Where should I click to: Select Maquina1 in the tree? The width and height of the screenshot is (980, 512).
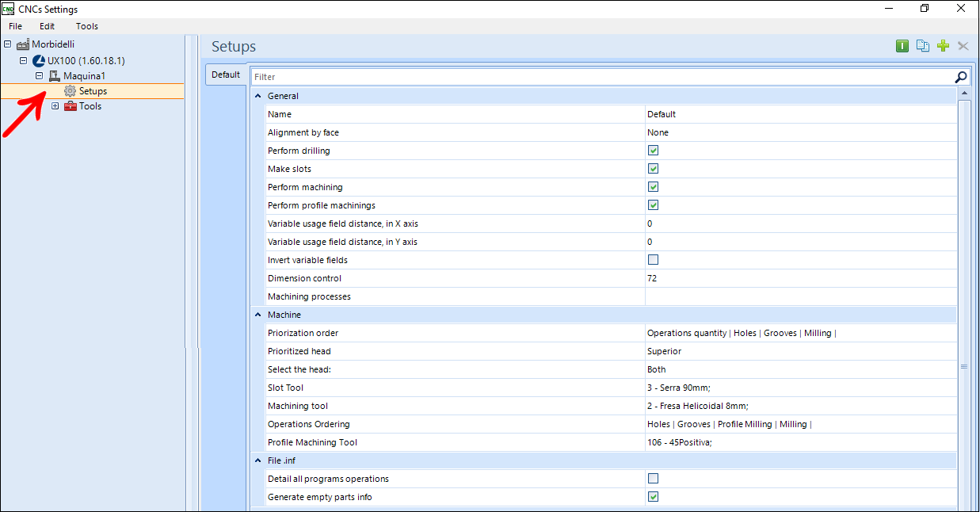(x=84, y=76)
